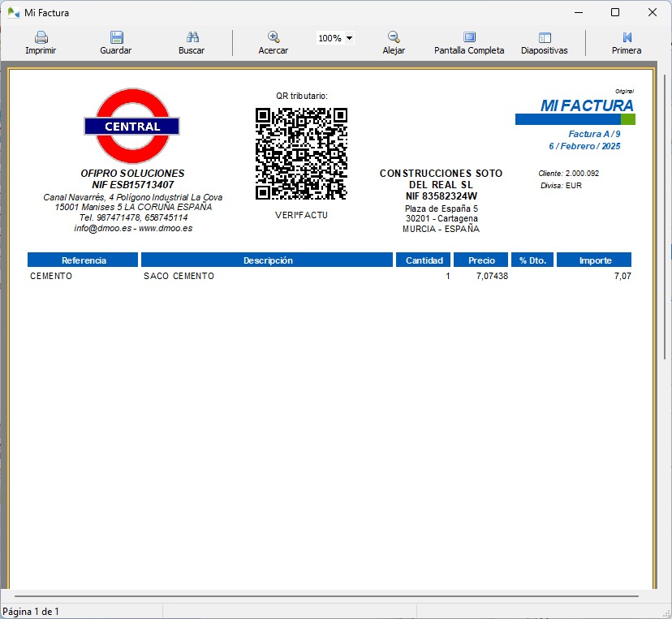Click the horizontal scrollbar at bottom
672x619 pixels.
click(325, 596)
